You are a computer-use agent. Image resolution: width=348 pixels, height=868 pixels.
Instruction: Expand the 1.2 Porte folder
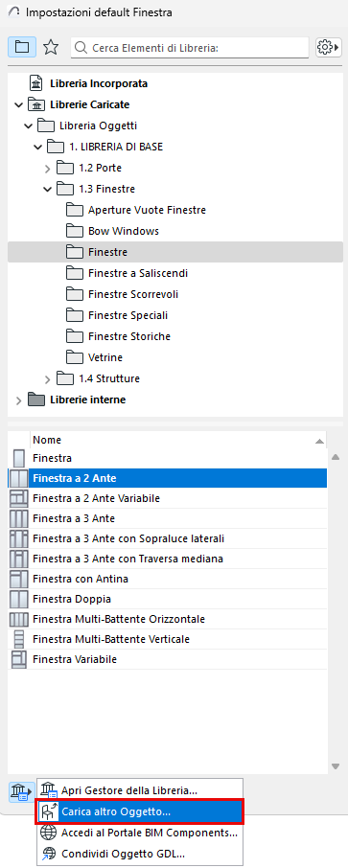pyautogui.click(x=48, y=168)
